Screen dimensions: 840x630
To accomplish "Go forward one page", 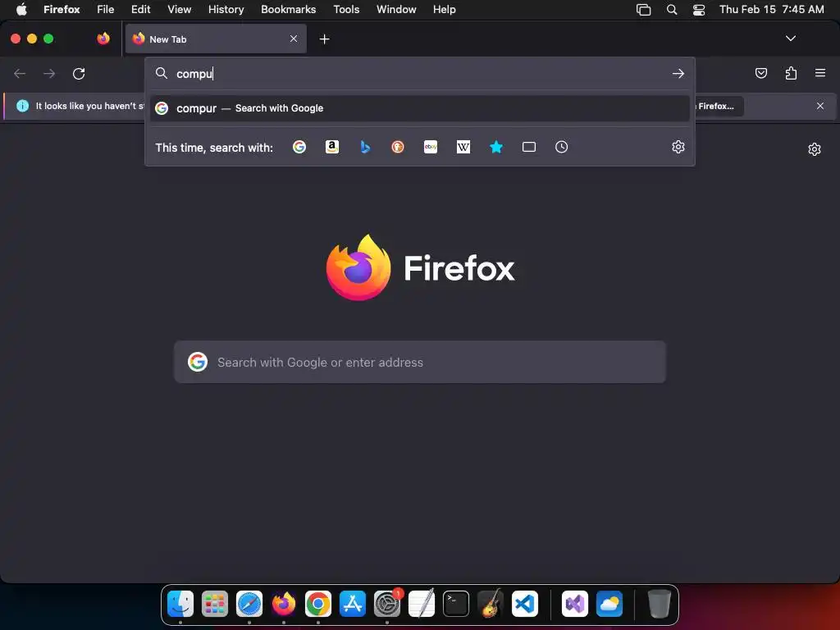I will point(49,73).
